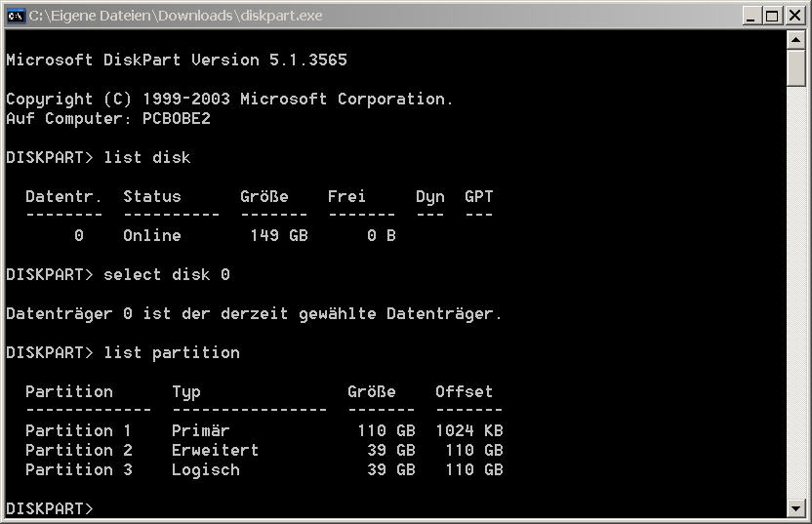This screenshot has height=524, width=812.
Task: Click the Partition 1 Primär row
Action: coord(264,430)
